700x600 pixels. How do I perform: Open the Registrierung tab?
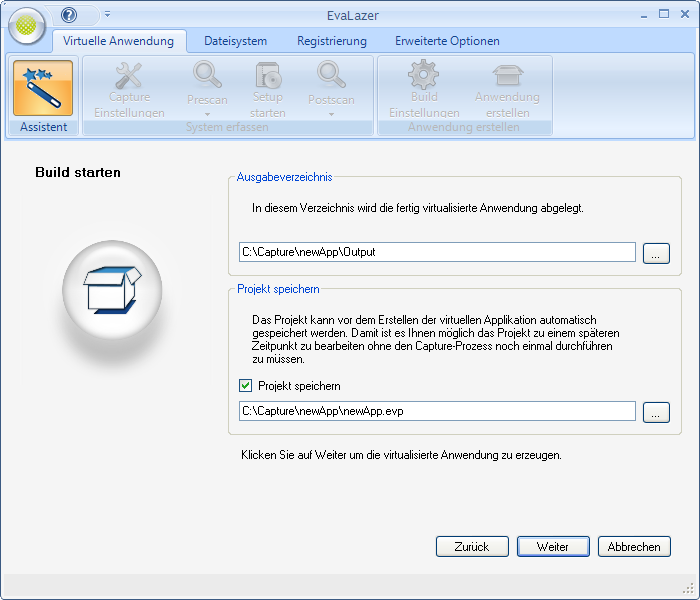pyautogui.click(x=331, y=41)
